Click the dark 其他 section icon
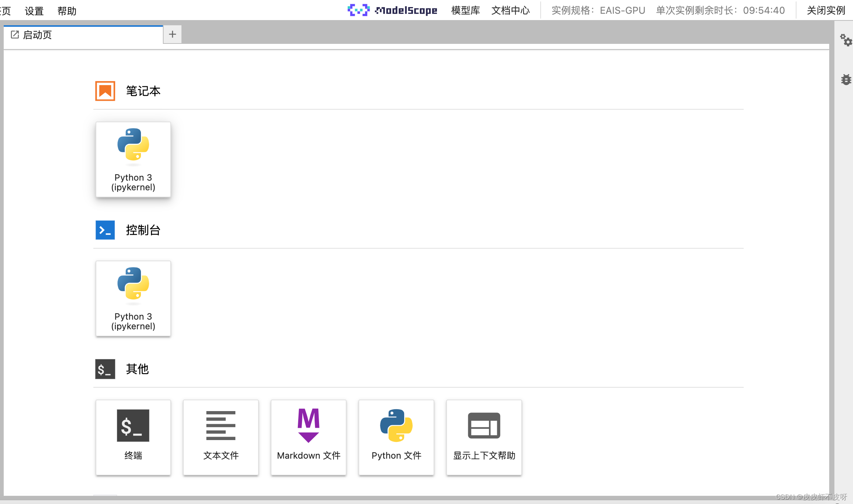Screen dimensions: 853x504 (x=105, y=369)
